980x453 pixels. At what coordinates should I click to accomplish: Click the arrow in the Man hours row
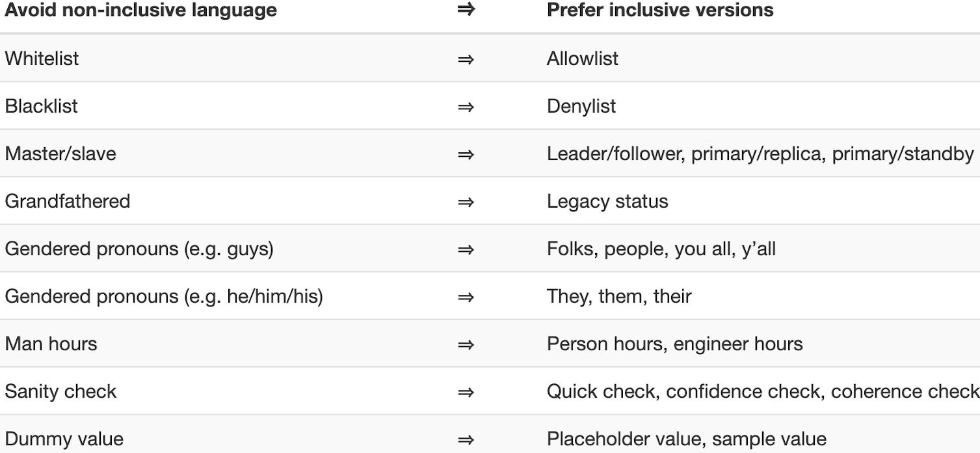pyautogui.click(x=466, y=344)
